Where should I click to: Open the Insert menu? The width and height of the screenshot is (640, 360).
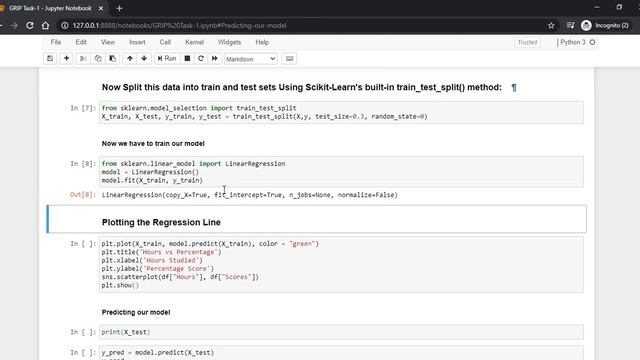(137, 42)
